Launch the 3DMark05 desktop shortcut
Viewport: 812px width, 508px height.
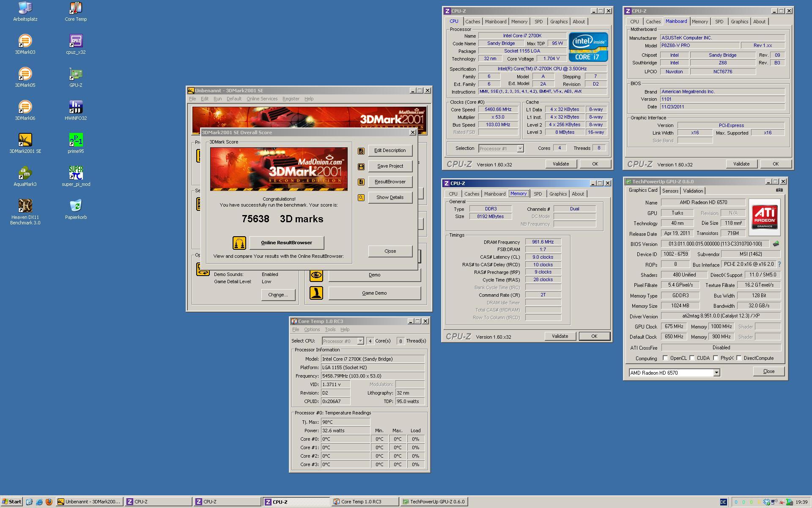(25, 77)
